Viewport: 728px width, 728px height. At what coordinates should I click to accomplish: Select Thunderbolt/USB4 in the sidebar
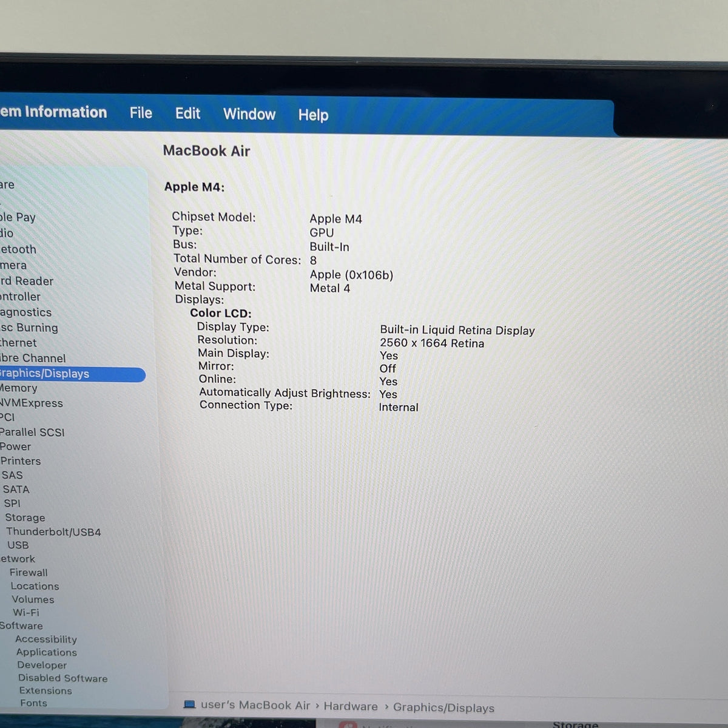[53, 532]
